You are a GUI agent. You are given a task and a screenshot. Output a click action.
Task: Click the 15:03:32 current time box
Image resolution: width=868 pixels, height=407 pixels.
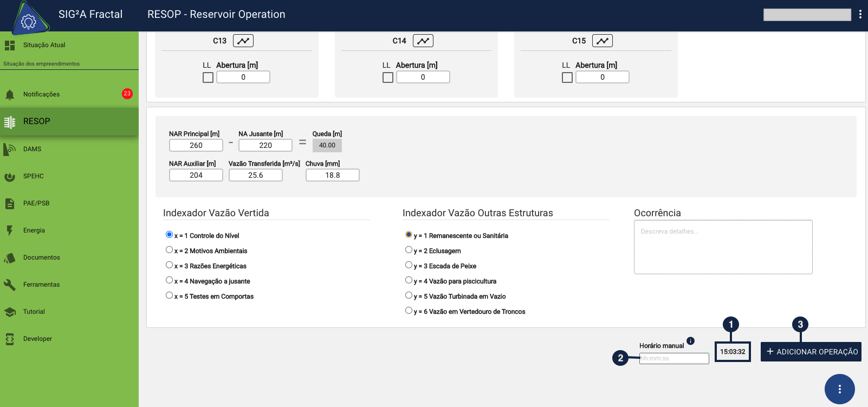pyautogui.click(x=733, y=352)
